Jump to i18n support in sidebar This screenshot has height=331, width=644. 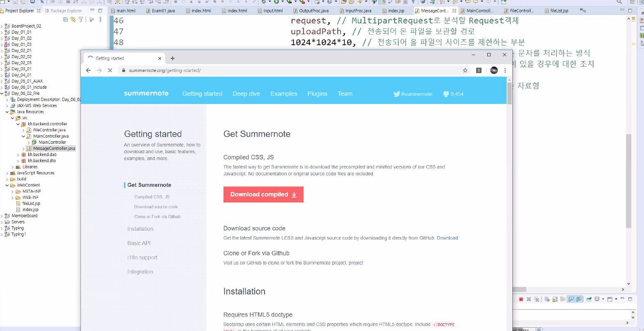(142, 257)
